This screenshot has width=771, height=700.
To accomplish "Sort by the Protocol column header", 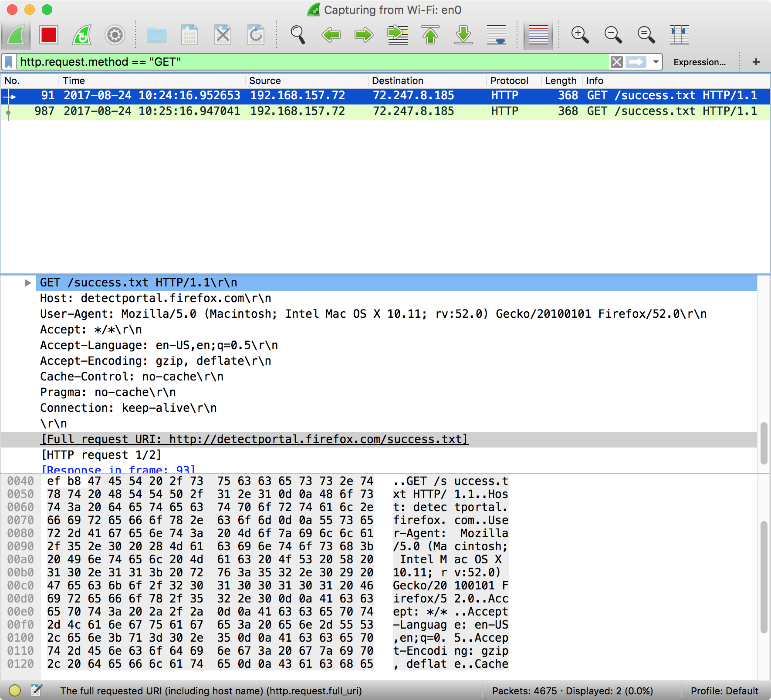I will [514, 81].
